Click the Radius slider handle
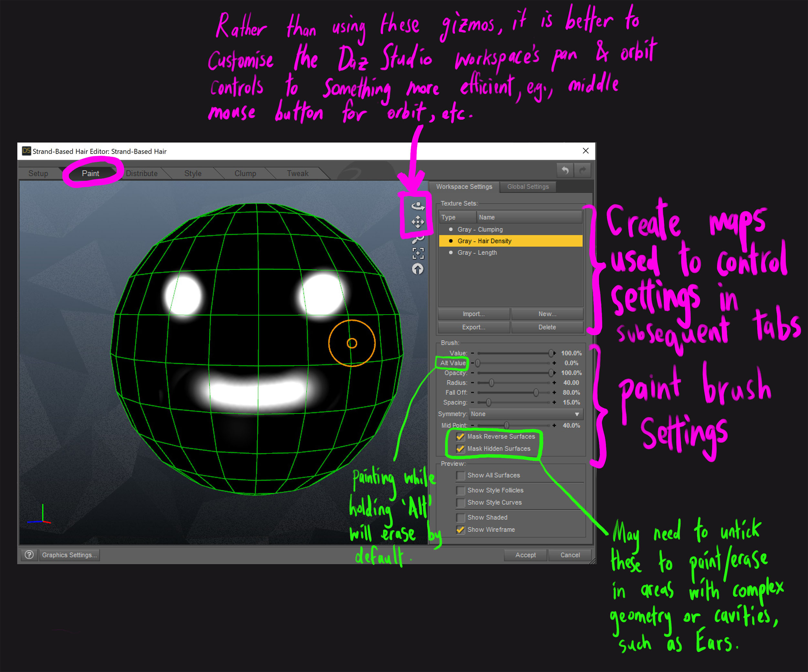 [491, 383]
